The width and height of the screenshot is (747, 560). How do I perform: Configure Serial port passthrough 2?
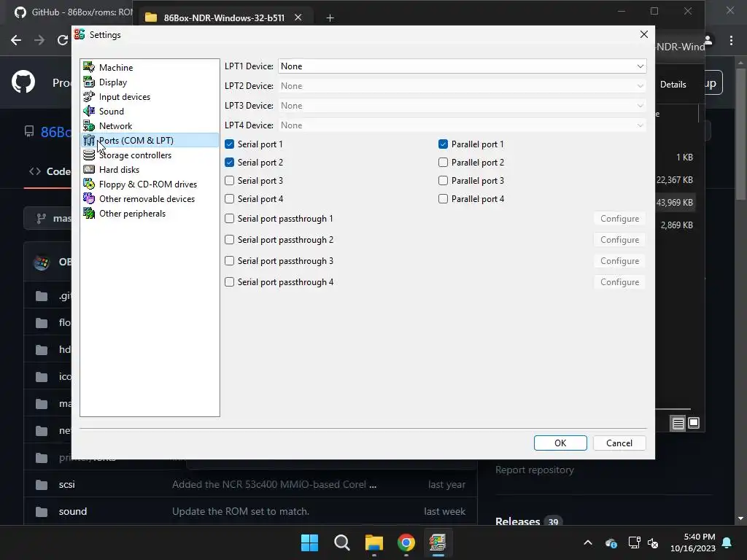pyautogui.click(x=619, y=239)
